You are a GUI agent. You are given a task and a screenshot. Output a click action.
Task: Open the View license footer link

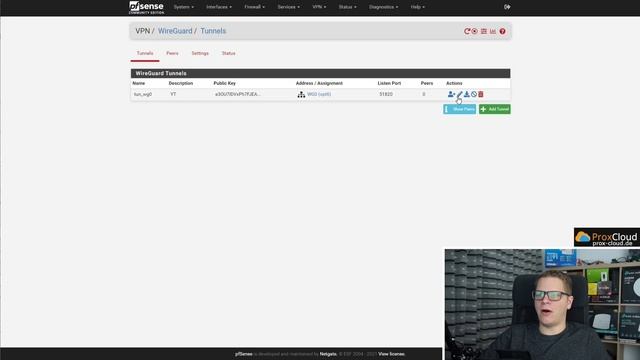391,354
